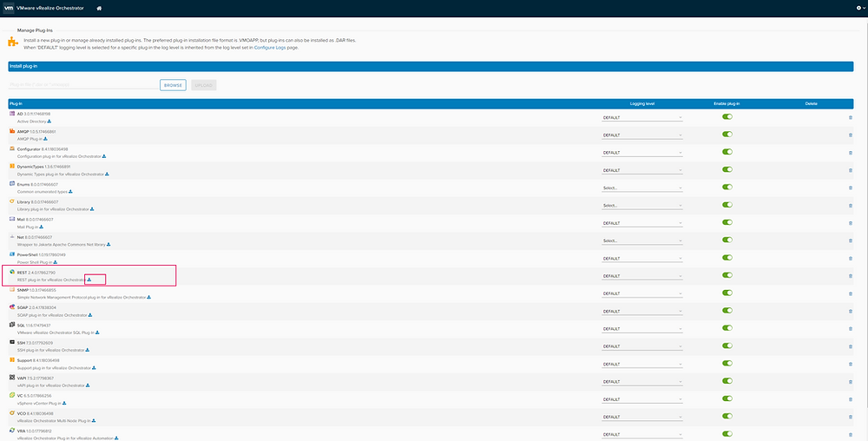Open logging level dropdown for Enums
The height and width of the screenshot is (441, 868).
click(x=642, y=188)
